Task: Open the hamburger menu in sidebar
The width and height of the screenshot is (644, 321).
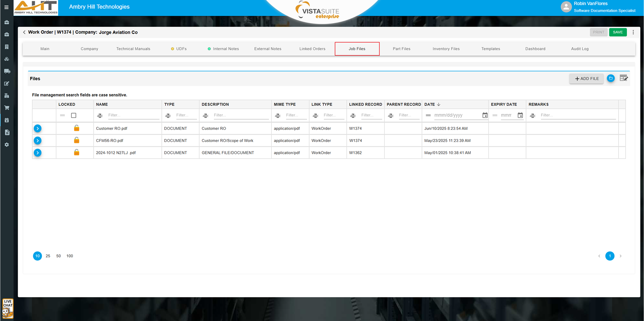Action: (6, 7)
